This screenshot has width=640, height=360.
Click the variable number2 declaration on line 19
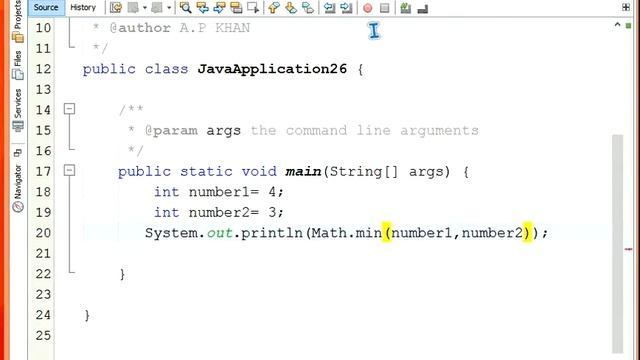(x=219, y=212)
